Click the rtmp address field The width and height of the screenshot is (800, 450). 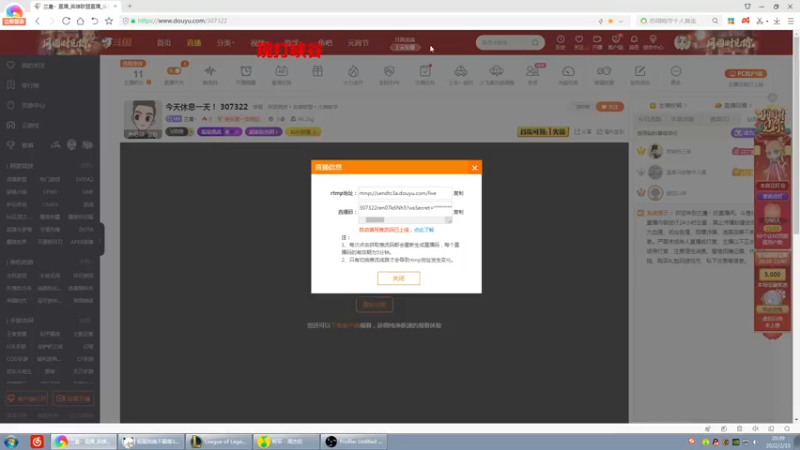tap(405, 193)
